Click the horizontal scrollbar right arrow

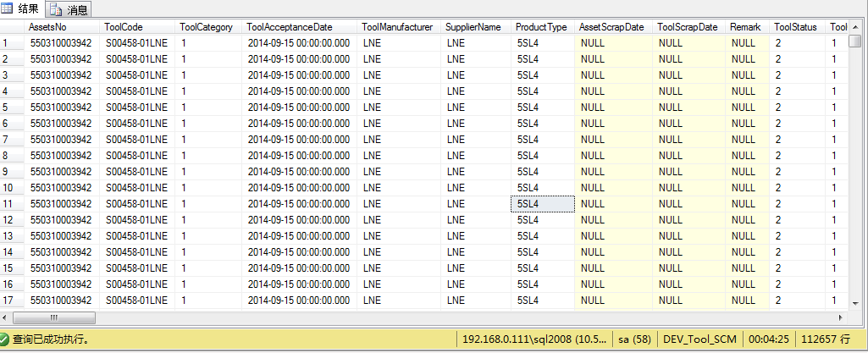tap(841, 317)
